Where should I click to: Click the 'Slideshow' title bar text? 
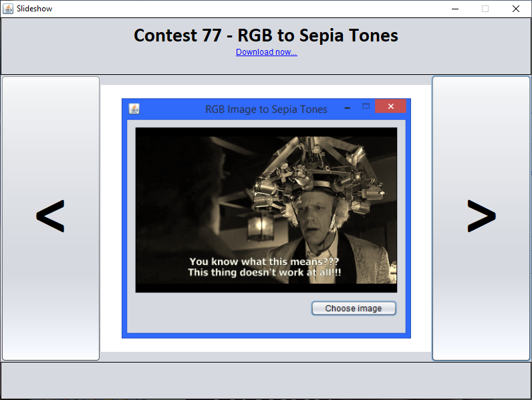[x=35, y=9]
